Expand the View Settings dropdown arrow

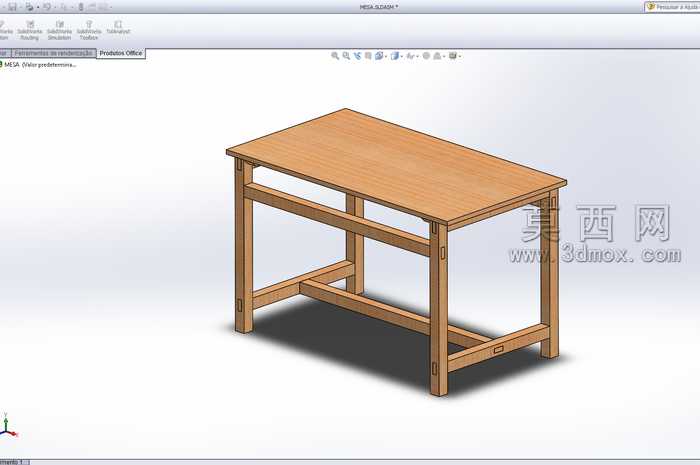coord(460,56)
